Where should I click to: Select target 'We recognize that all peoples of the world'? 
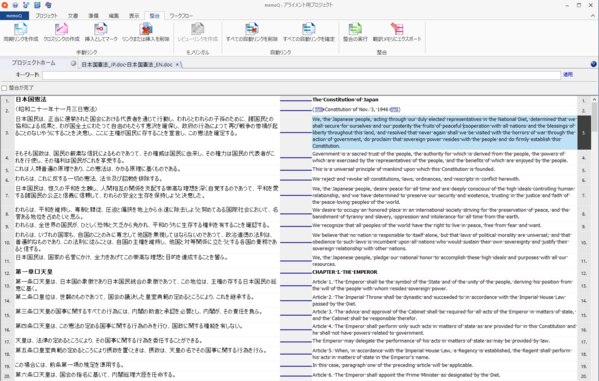tap(427, 225)
